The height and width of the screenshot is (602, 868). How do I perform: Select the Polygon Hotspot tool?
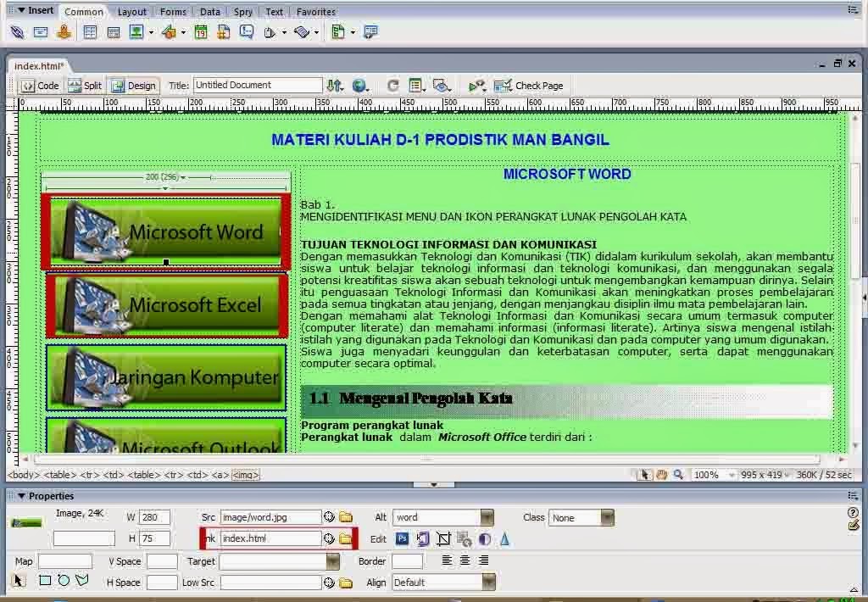[82, 581]
